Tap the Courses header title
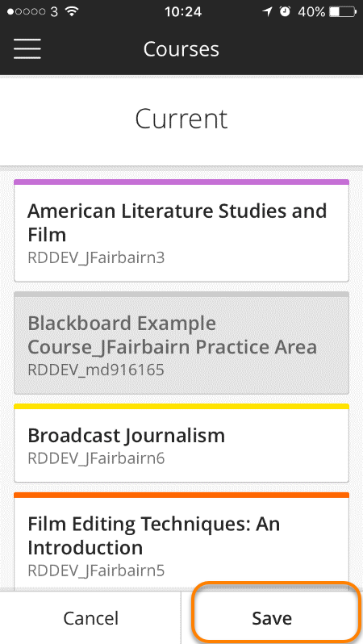Screen dimensions: 363x644 point(181,49)
